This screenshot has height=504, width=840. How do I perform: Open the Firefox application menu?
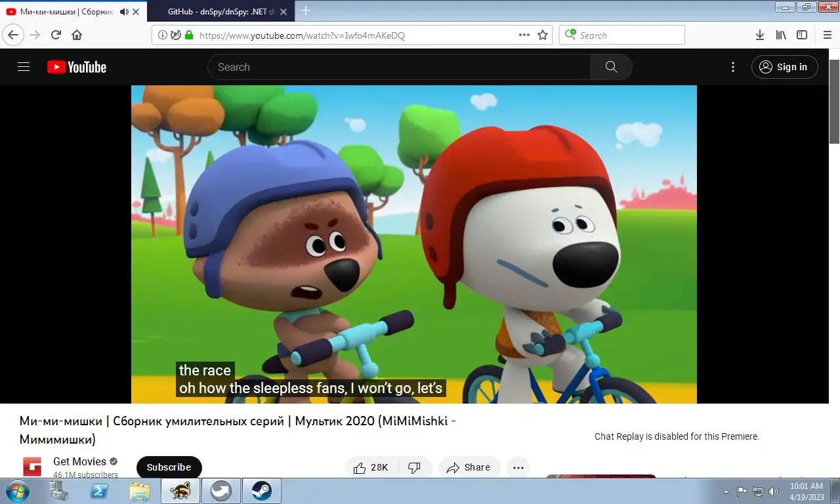tap(827, 35)
